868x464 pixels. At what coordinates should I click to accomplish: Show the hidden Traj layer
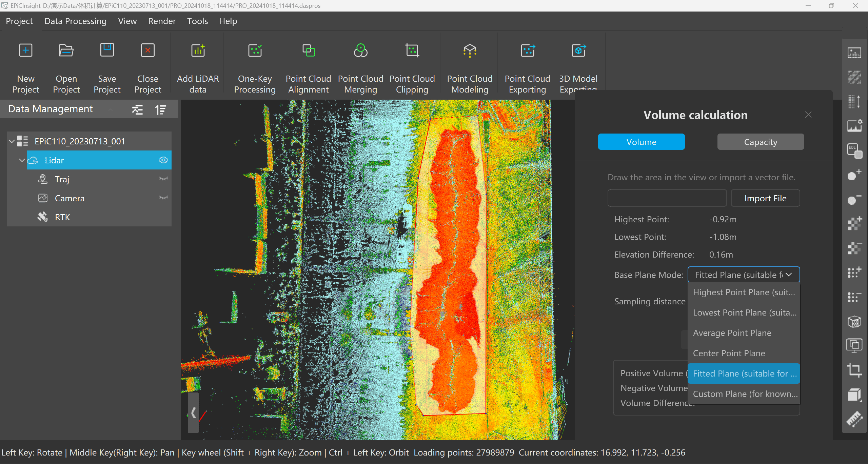(163, 179)
